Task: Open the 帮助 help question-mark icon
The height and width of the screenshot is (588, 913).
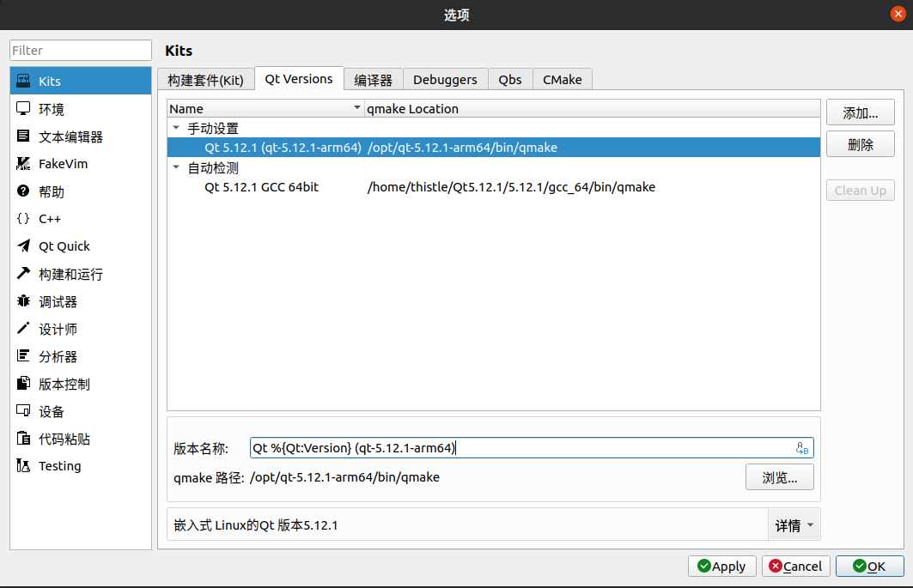Action: point(23,191)
